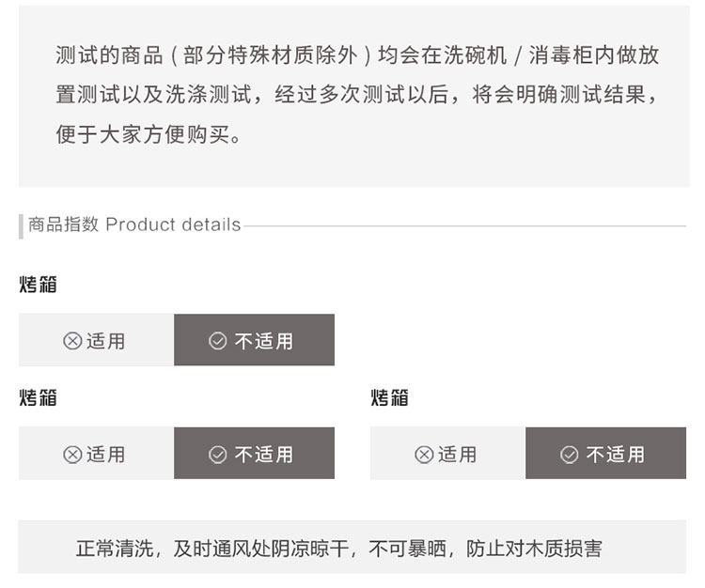The width and height of the screenshot is (705, 588).
Task: Pick 适用 text under the lower-right 烤箱
Action: pos(458,455)
